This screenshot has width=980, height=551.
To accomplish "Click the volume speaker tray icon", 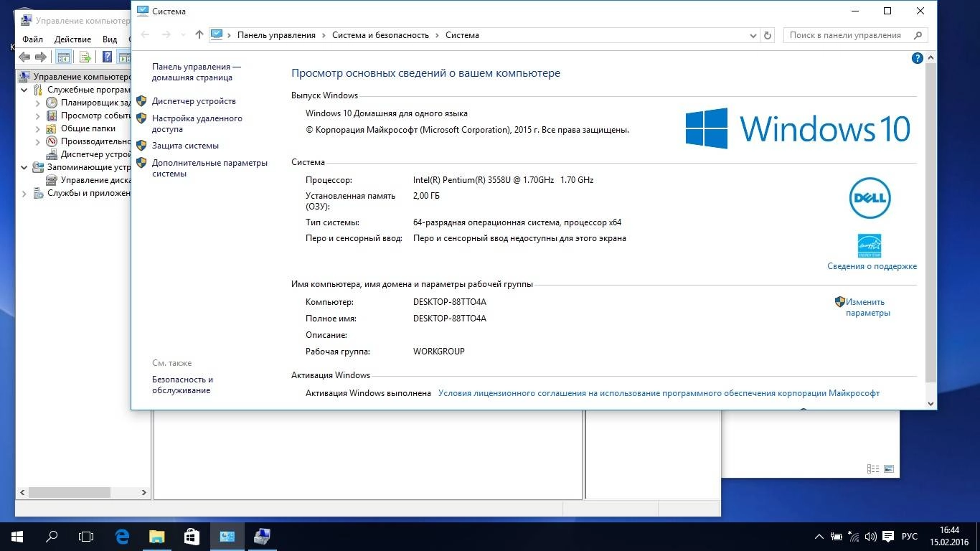I will (870, 537).
